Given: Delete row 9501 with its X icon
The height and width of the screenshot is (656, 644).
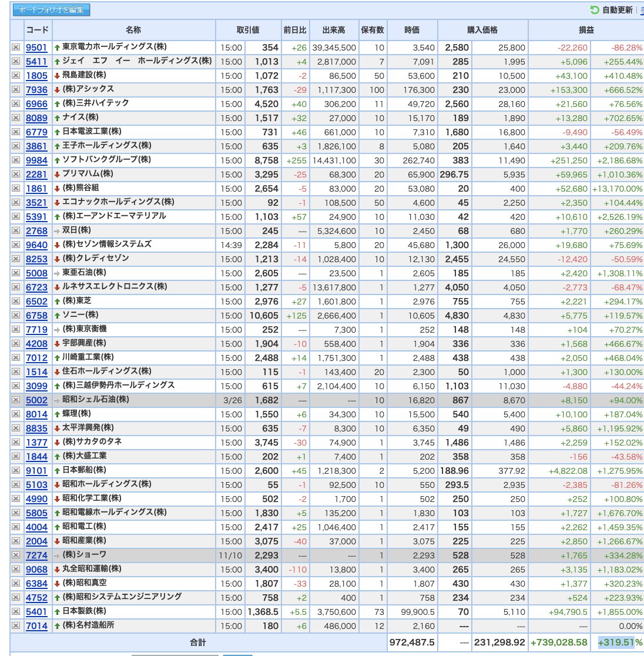Looking at the screenshot, I should (x=16, y=47).
